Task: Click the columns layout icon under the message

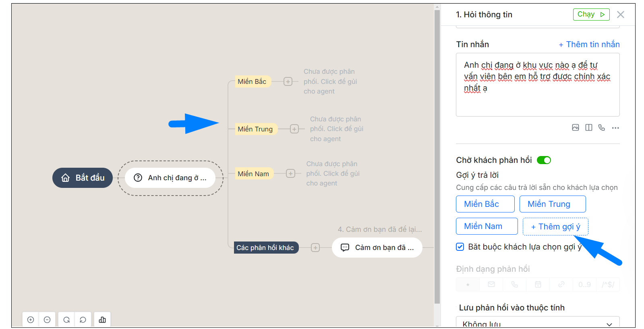Action: [x=589, y=128]
